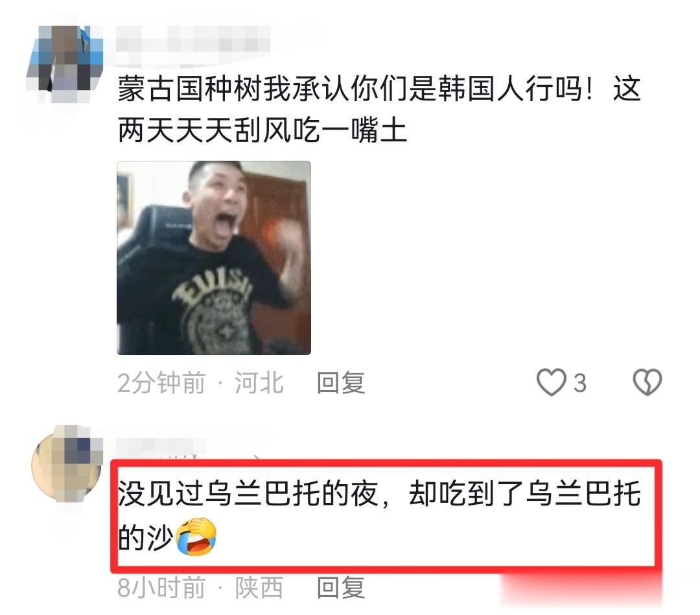
Task: Click the 8小时前 timestamp
Action: pyautogui.click(x=161, y=587)
